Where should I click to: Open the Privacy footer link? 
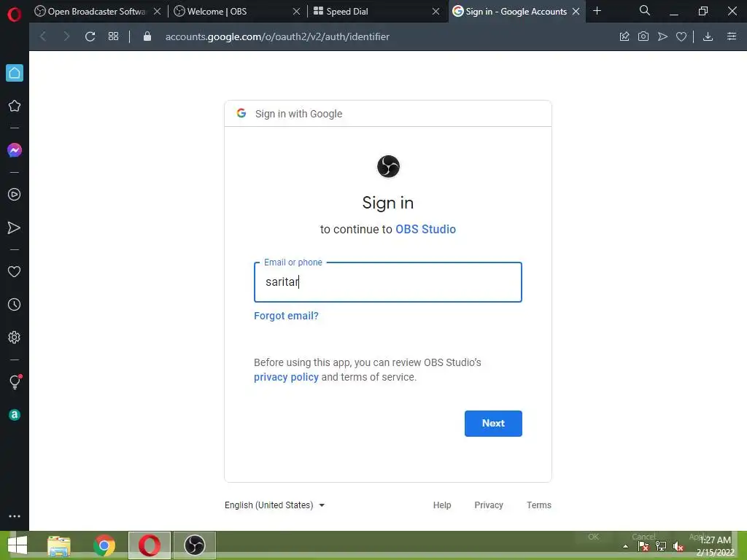[x=488, y=505]
